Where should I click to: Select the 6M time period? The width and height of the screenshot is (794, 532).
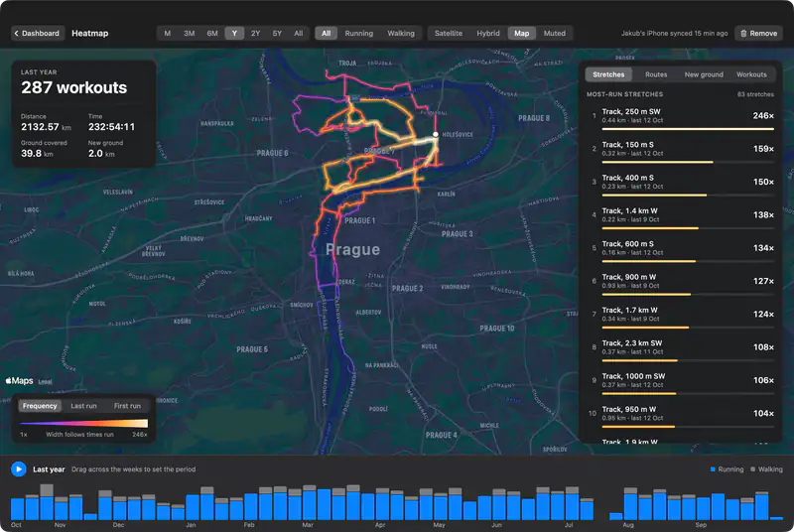(212, 34)
